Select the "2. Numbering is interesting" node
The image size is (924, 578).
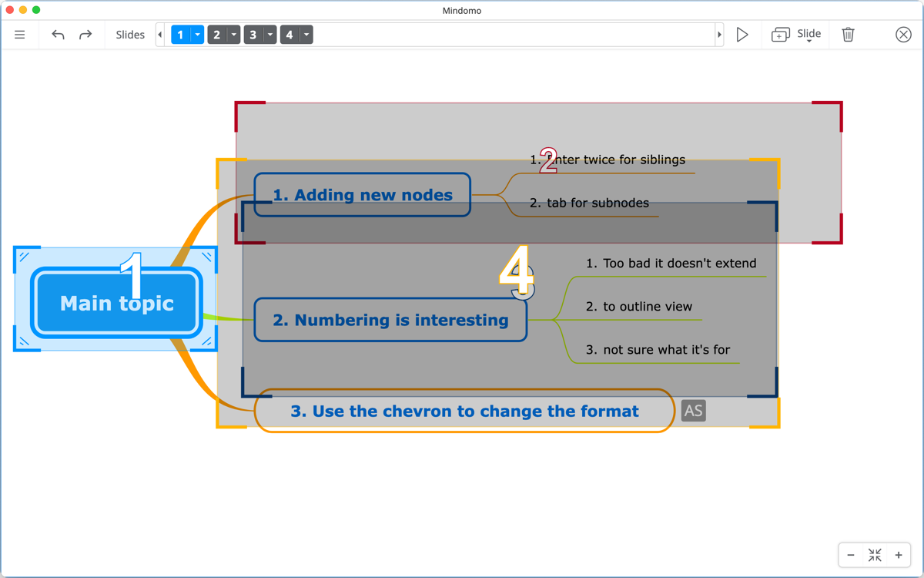coord(390,320)
